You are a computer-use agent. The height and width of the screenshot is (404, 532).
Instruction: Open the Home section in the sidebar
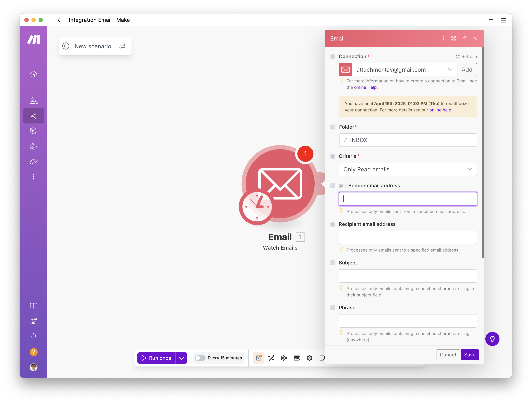pyautogui.click(x=33, y=74)
